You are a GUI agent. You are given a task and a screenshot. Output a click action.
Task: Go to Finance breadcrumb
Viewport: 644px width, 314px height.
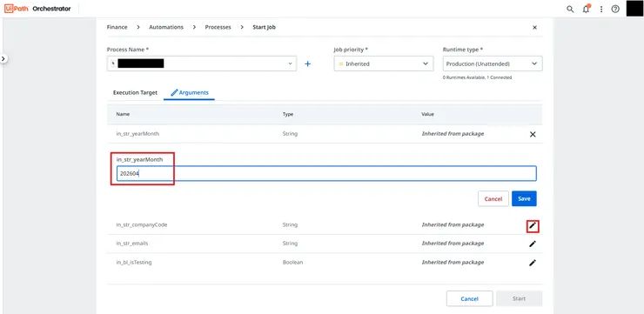coord(117,27)
